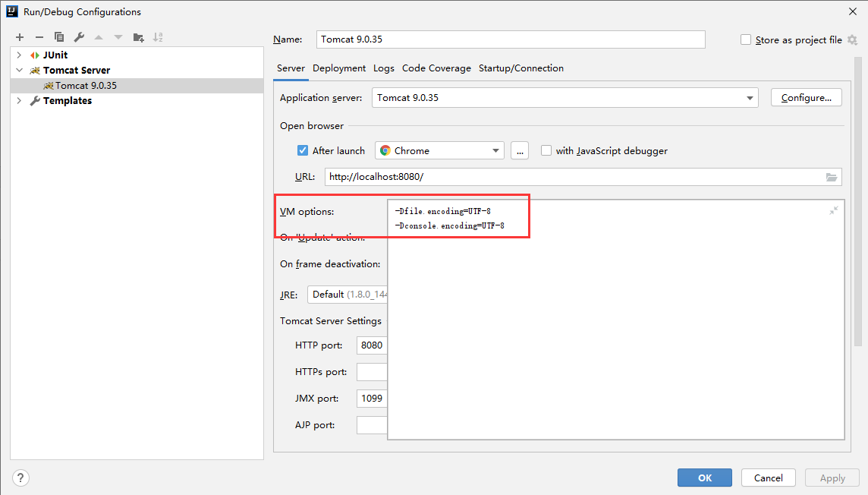This screenshot has width=868, height=495.
Task: Open the Code Coverage tab
Action: click(436, 68)
